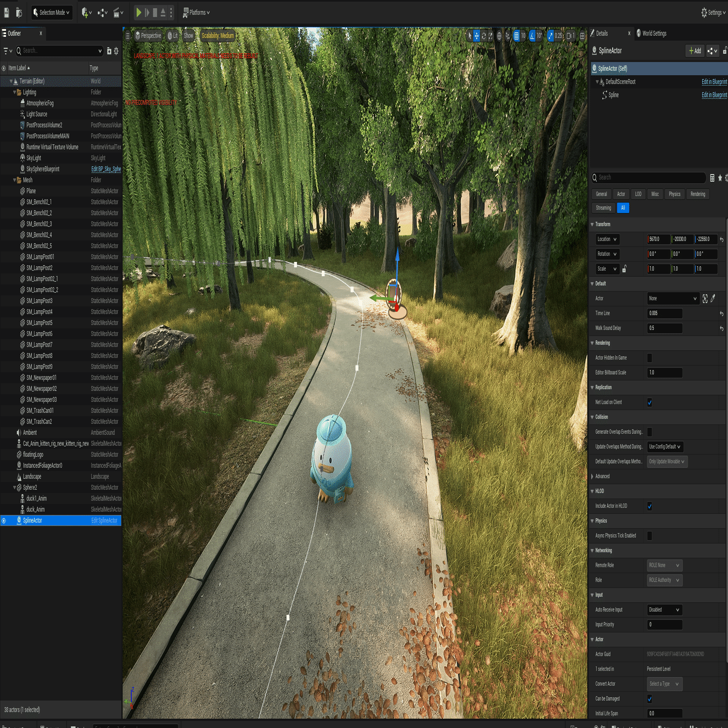This screenshot has width=728, height=728.
Task: Click the Stop play button
Action: coord(155,12)
